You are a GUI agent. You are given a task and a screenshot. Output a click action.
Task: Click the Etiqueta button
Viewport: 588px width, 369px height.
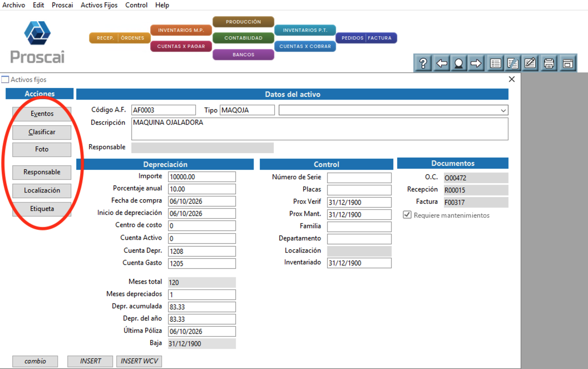pyautogui.click(x=42, y=209)
